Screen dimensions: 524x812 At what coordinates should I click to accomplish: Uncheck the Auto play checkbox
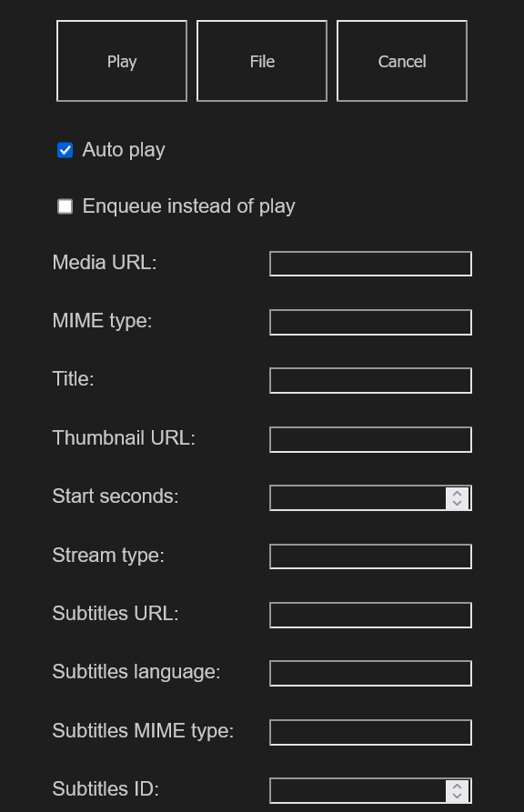pyautogui.click(x=65, y=150)
